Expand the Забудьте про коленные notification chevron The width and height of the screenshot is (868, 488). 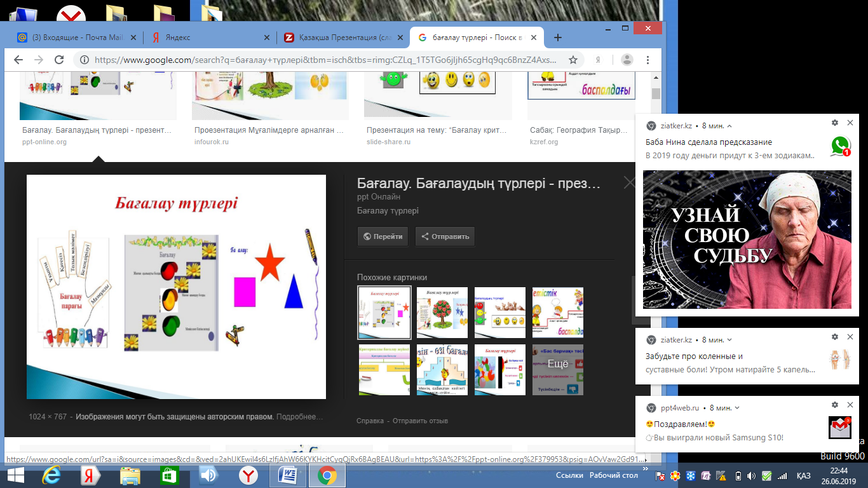pos(729,340)
